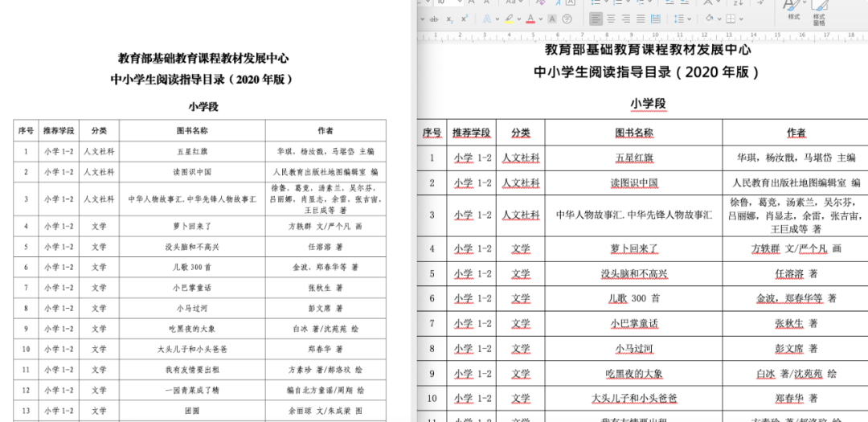868x422 pixels.
Task: Open font color dropdown arrow
Action: [541, 18]
